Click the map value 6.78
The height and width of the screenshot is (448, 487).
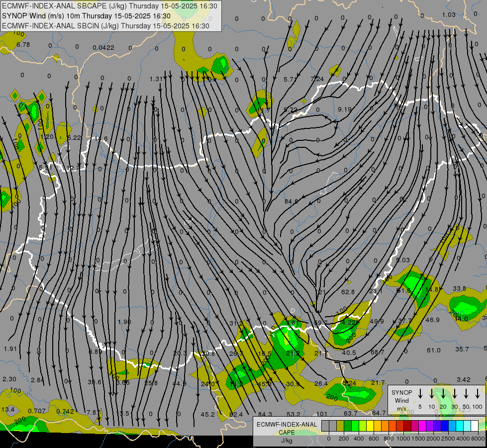(x=23, y=44)
